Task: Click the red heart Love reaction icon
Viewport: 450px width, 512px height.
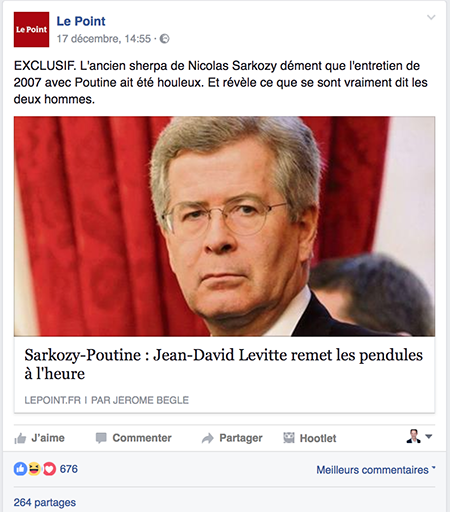Action: click(x=49, y=469)
